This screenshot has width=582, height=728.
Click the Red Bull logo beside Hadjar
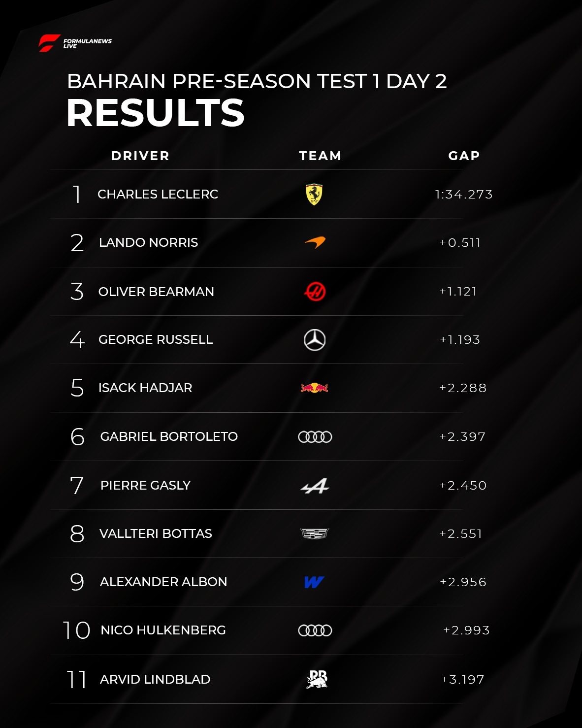315,388
